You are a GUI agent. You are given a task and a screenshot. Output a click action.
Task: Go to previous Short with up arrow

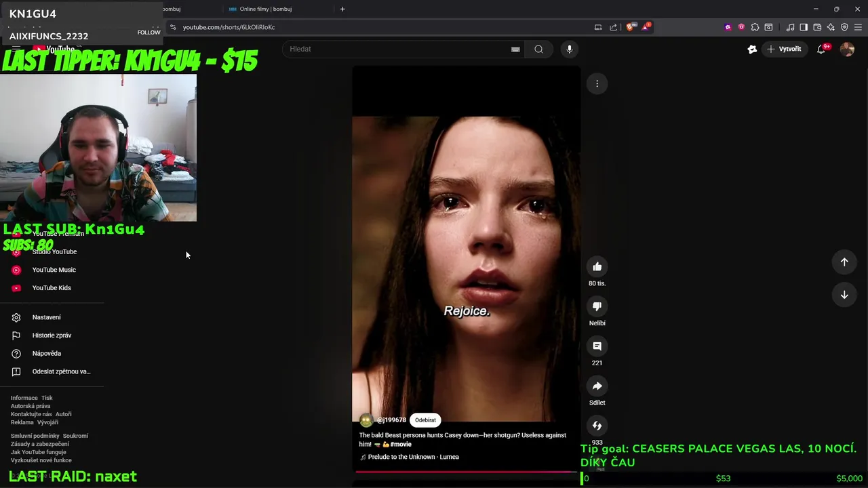844,262
